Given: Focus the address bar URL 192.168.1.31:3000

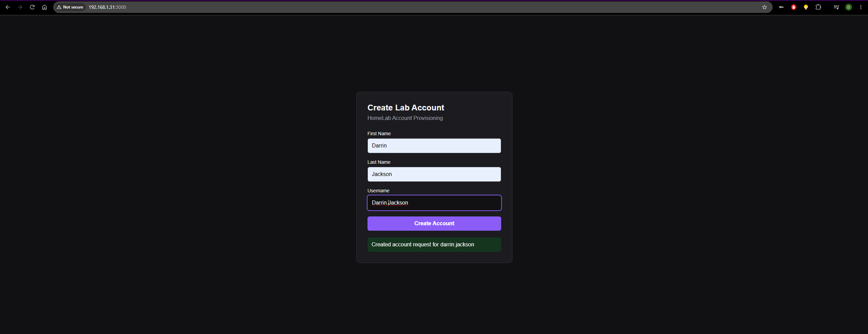Looking at the screenshot, I should tap(107, 7).
